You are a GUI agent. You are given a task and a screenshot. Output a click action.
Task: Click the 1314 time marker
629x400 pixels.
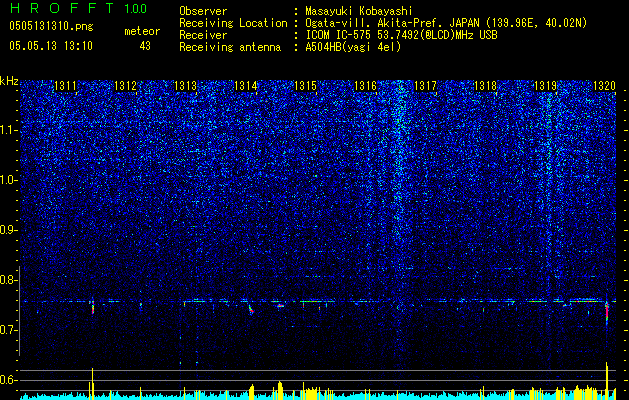click(x=246, y=85)
